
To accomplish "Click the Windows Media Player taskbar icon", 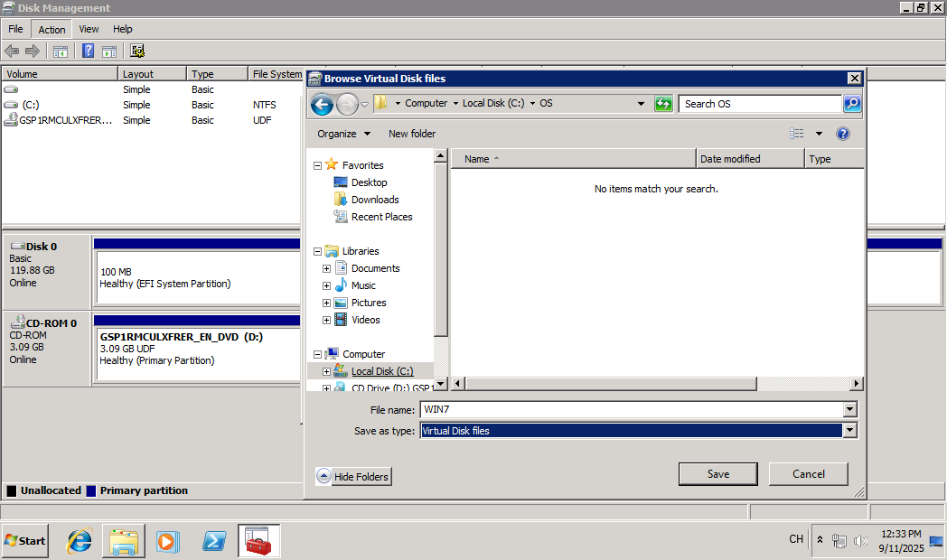I will pyautogui.click(x=167, y=541).
